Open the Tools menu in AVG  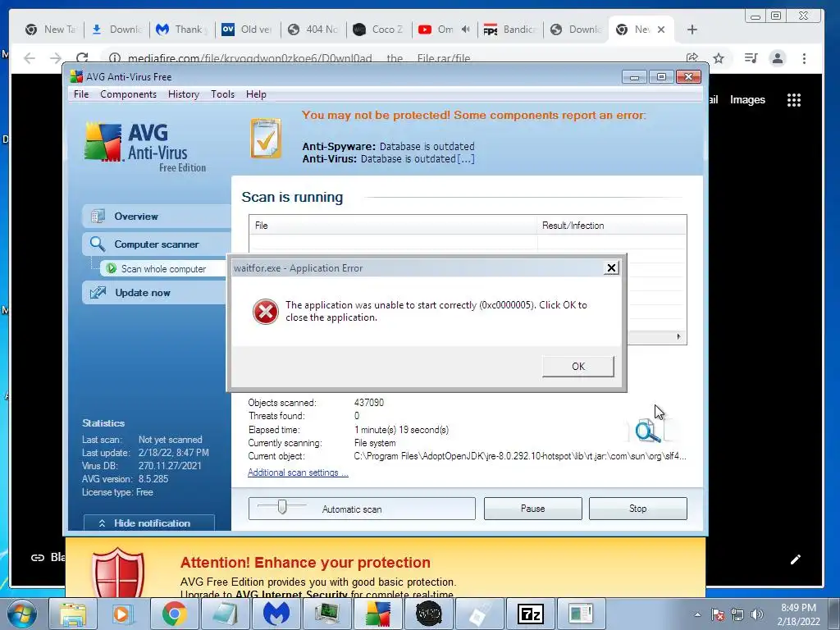tap(223, 94)
